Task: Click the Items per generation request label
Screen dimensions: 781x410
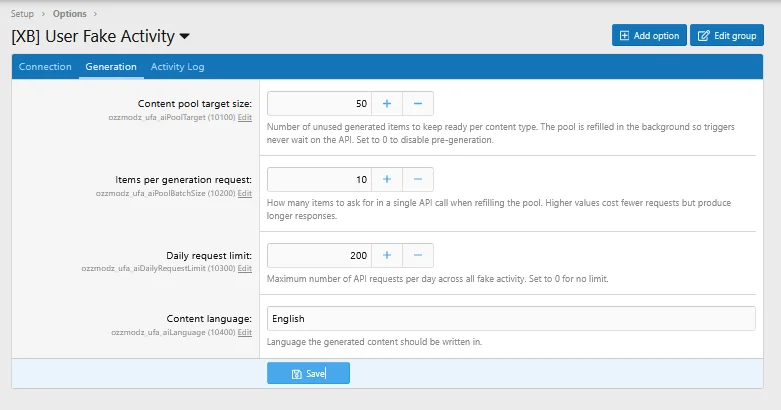Action: point(183,179)
